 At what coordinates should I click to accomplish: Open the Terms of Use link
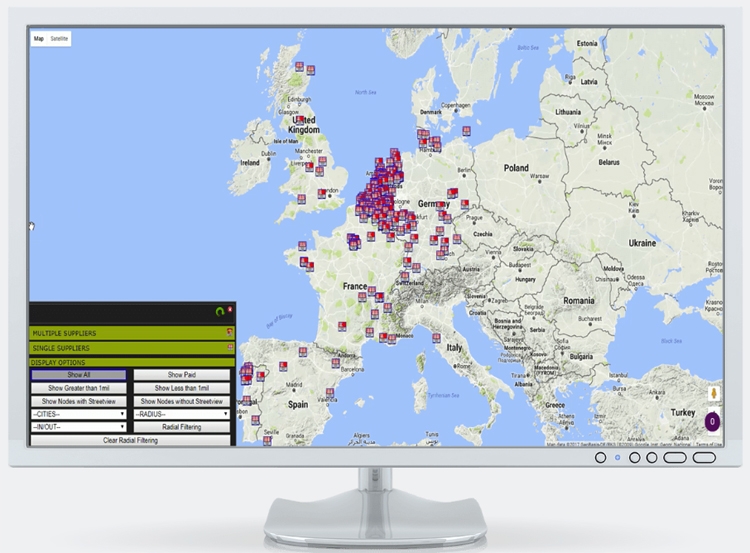click(x=709, y=444)
